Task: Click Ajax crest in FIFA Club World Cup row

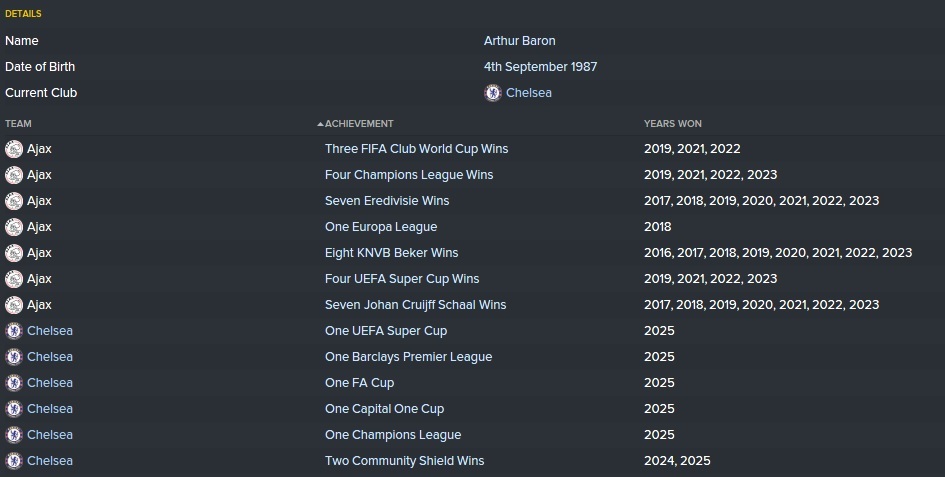Action: (x=14, y=149)
